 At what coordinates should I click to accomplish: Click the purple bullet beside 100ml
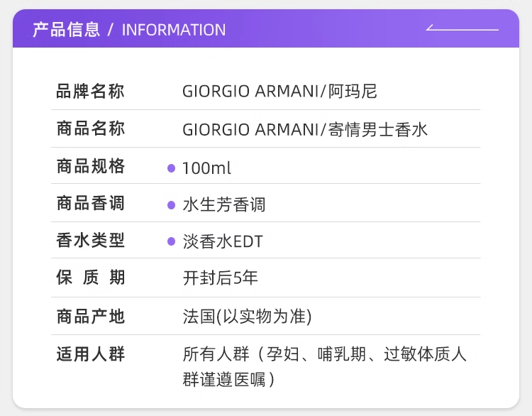pos(171,168)
